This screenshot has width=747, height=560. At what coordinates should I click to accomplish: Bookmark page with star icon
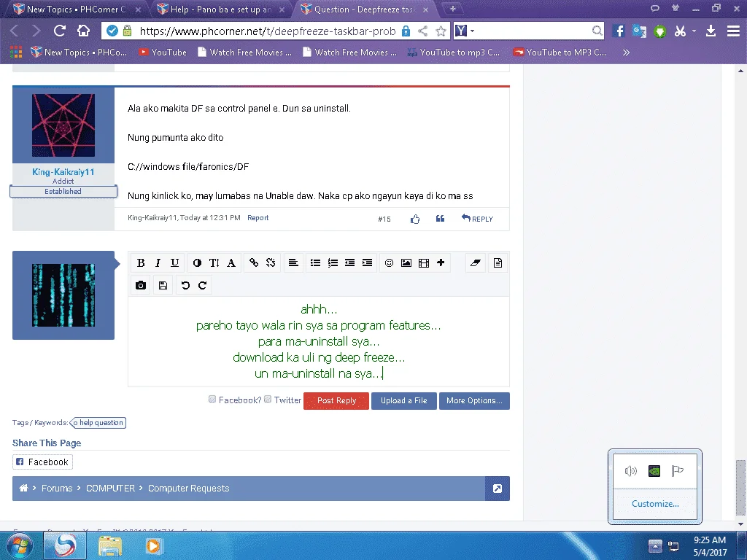click(441, 31)
